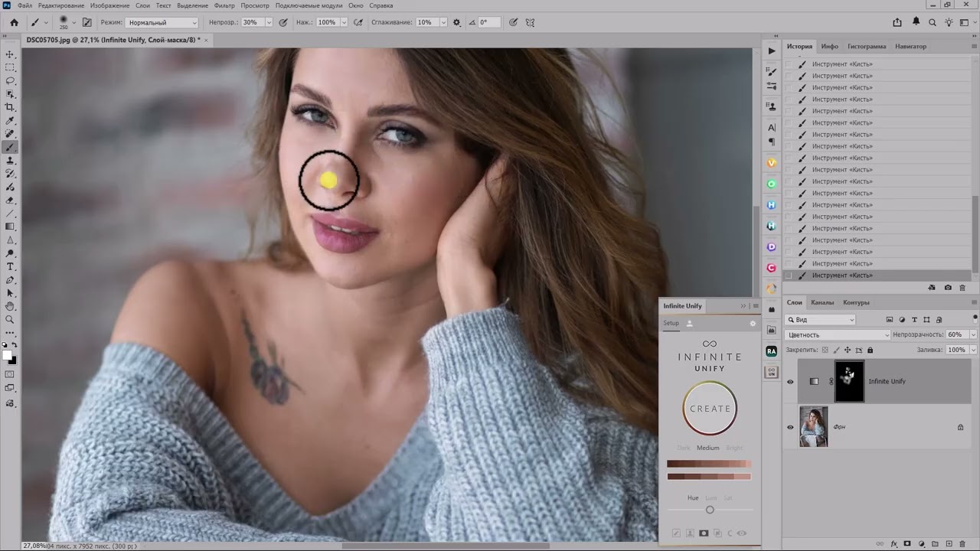Screen dimensions: 980x551
Task: Select the Rectangular Marquee tool
Action: tap(10, 67)
